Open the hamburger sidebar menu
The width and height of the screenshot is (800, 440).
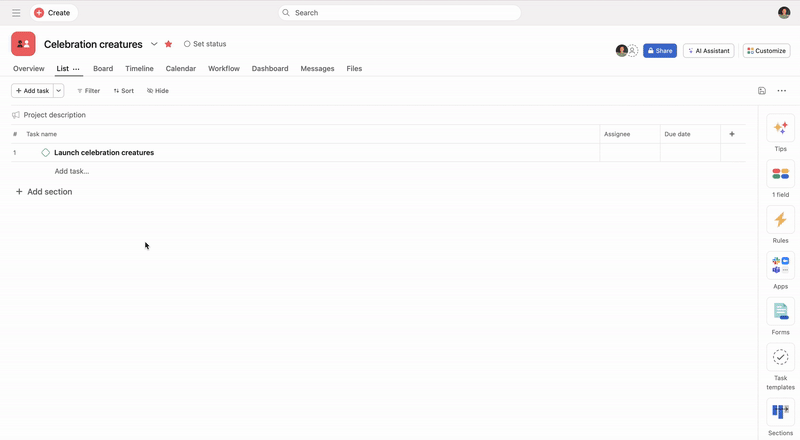(16, 13)
